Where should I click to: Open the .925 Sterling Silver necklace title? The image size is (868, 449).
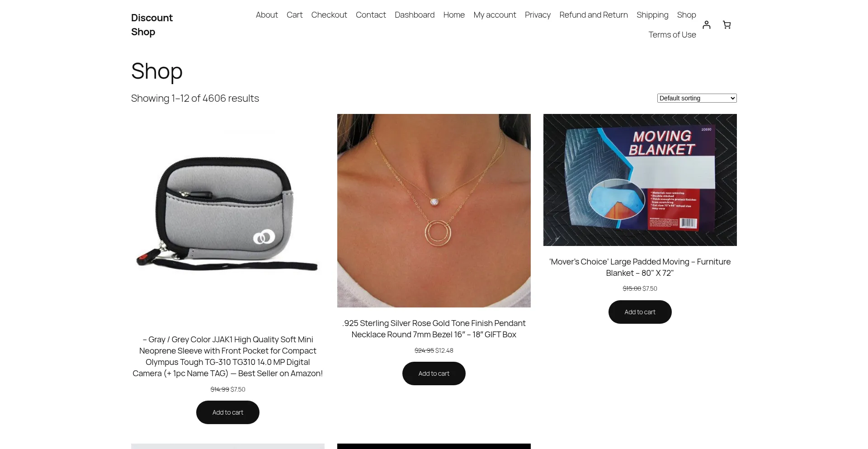pos(434,329)
